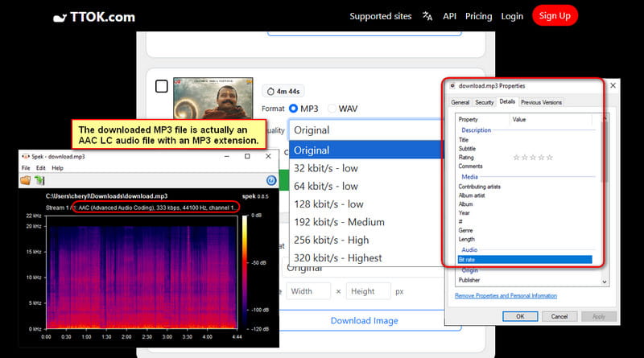Open Spek Help menu
The height and width of the screenshot is (358, 644).
click(x=57, y=168)
